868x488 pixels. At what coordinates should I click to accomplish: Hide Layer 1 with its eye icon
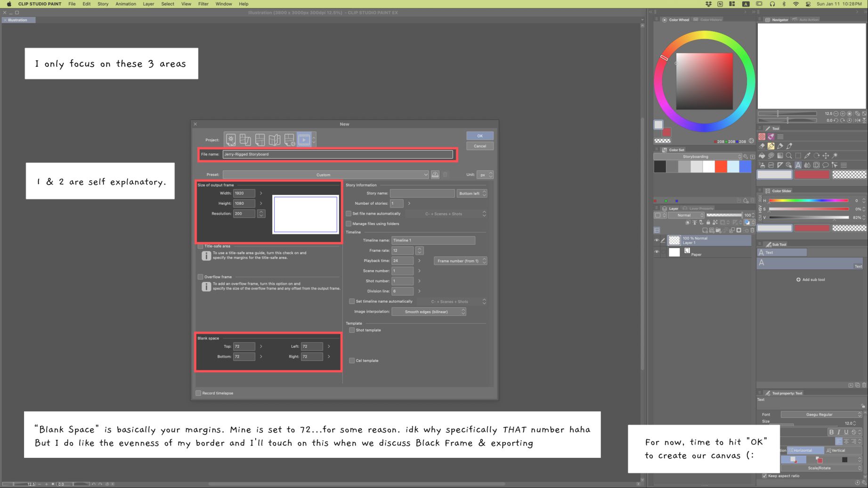(x=657, y=240)
